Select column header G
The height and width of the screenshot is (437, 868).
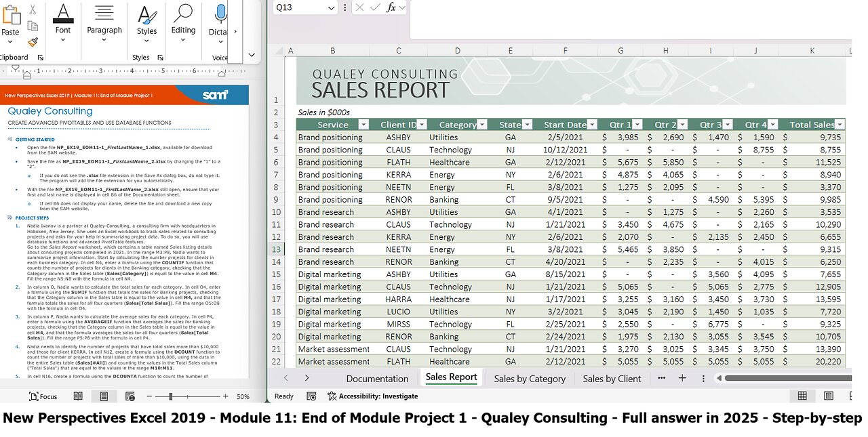pos(620,51)
